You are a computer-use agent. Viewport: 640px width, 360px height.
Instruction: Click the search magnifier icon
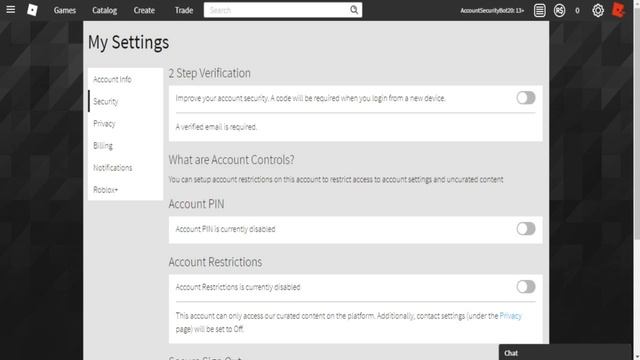[x=354, y=10]
